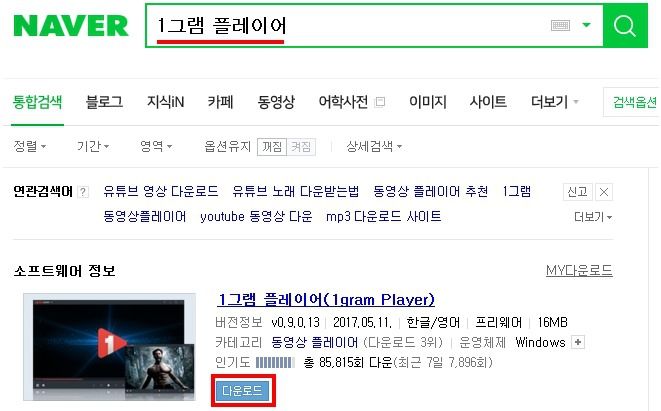
Task: Click the blue 다운로드 button
Action: pos(243,391)
